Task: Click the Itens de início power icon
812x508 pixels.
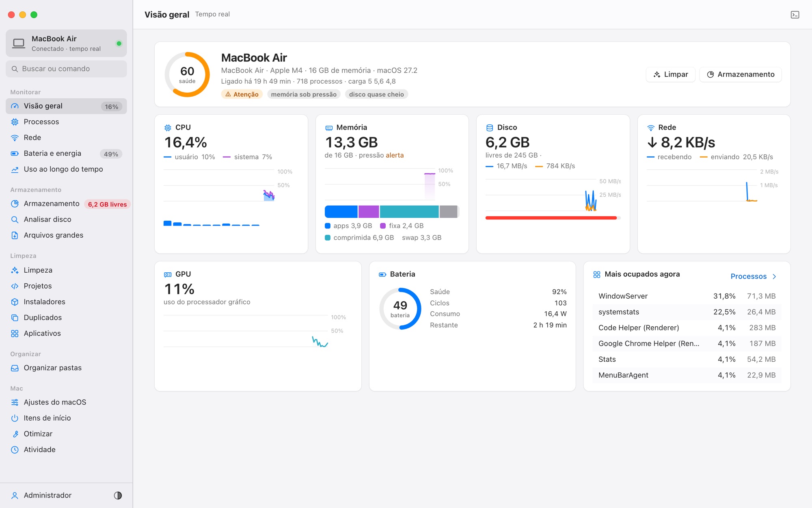Action: pyautogui.click(x=15, y=418)
